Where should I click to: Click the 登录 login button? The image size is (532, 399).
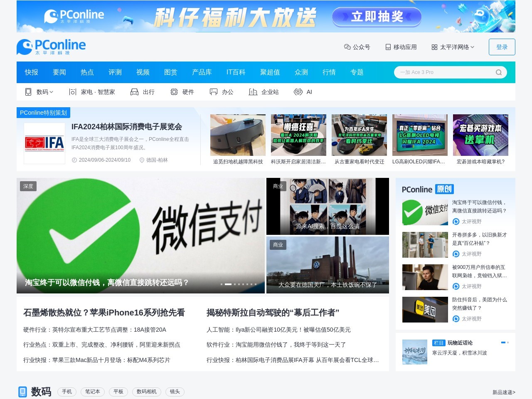(502, 47)
